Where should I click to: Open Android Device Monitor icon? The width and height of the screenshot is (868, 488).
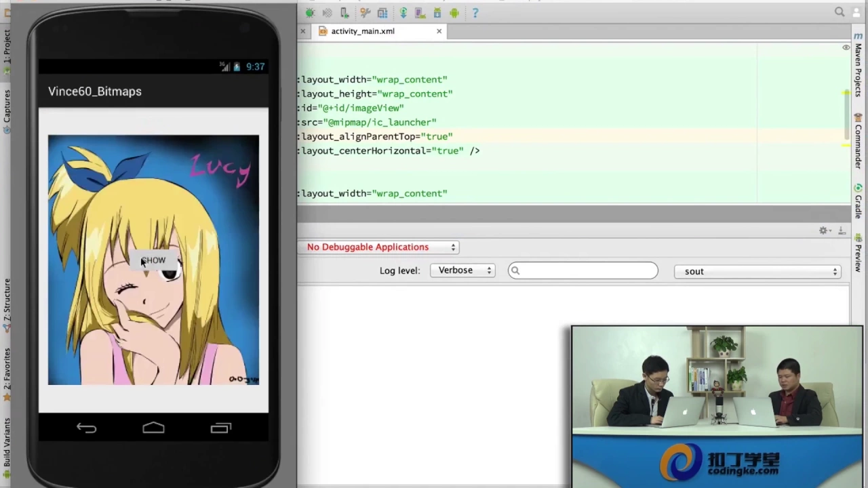pyautogui.click(x=454, y=13)
